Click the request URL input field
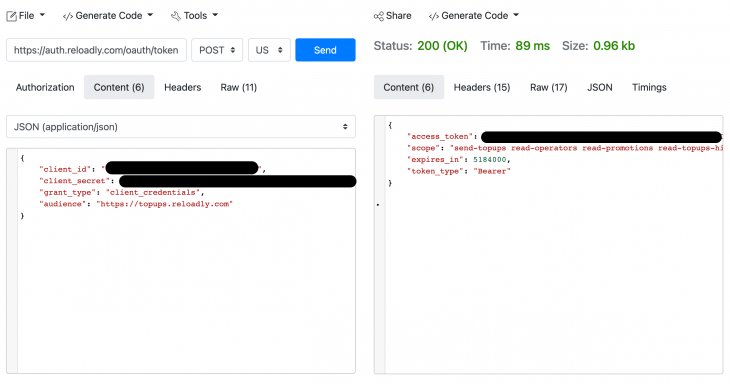730x384 pixels. click(96, 50)
